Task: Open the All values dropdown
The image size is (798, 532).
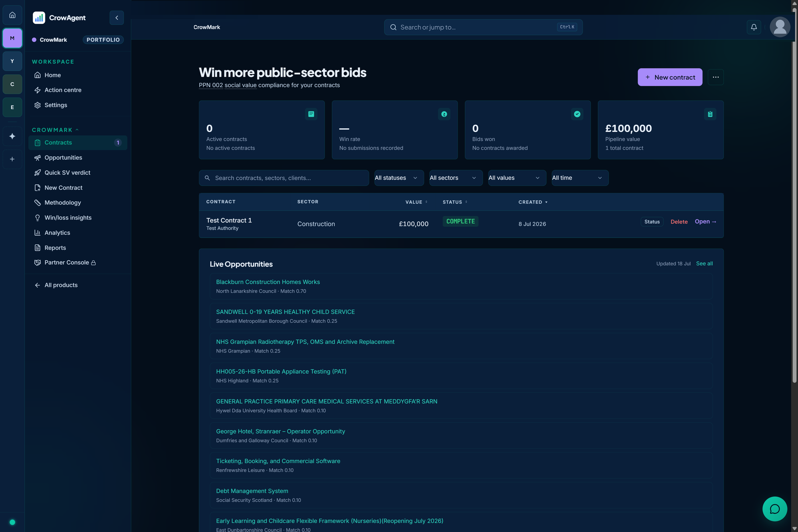Action: pos(517,178)
